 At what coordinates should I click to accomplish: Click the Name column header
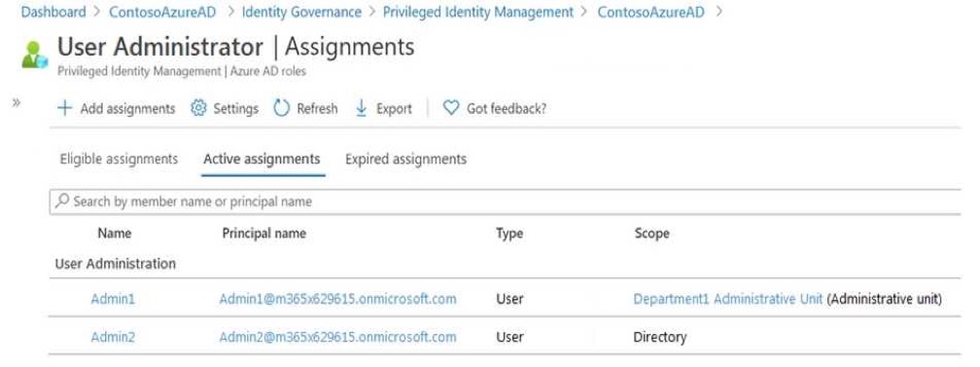tap(115, 233)
